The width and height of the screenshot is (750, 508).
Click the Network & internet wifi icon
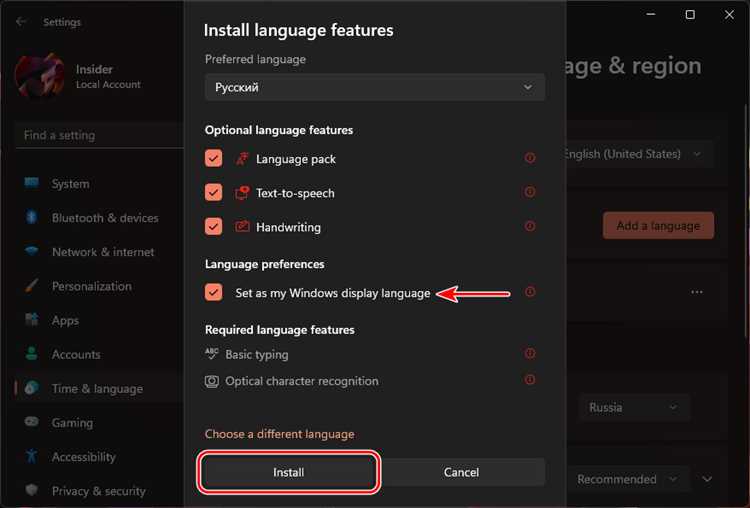click(32, 251)
